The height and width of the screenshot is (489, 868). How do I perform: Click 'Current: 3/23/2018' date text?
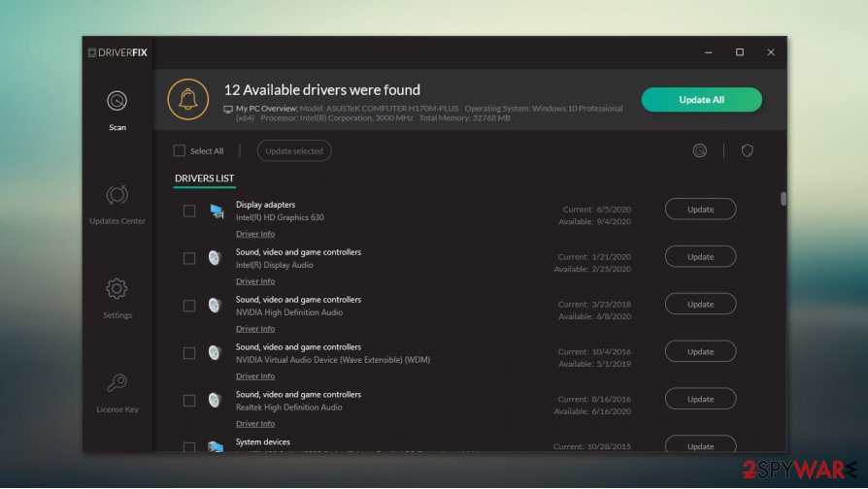[x=594, y=305]
